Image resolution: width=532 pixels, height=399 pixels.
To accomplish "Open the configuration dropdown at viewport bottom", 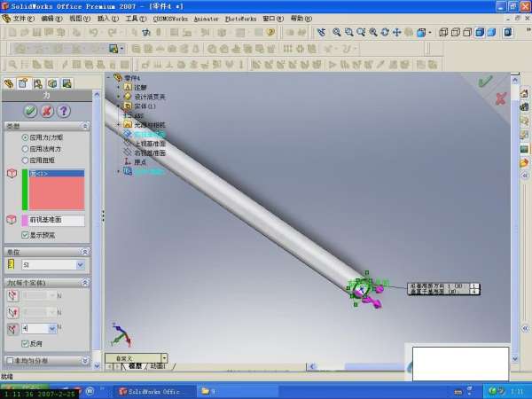I will (164, 358).
